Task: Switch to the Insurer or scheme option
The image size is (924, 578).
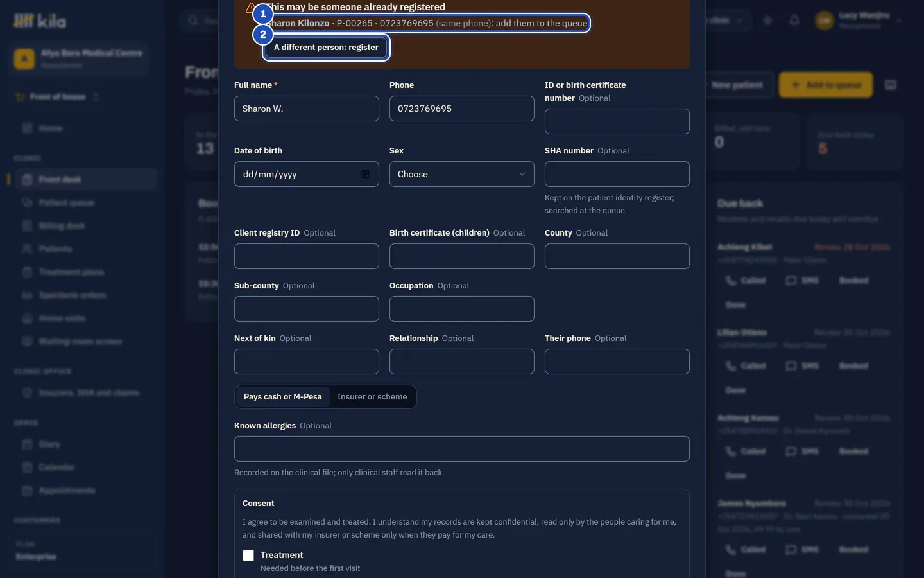Action: tap(372, 397)
